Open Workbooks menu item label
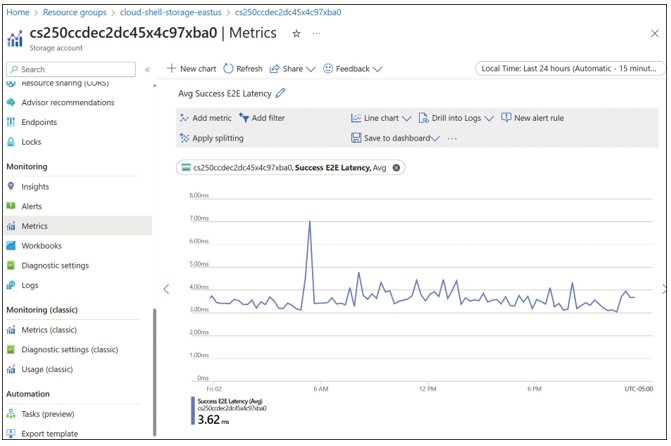671x446 pixels. [x=42, y=246]
